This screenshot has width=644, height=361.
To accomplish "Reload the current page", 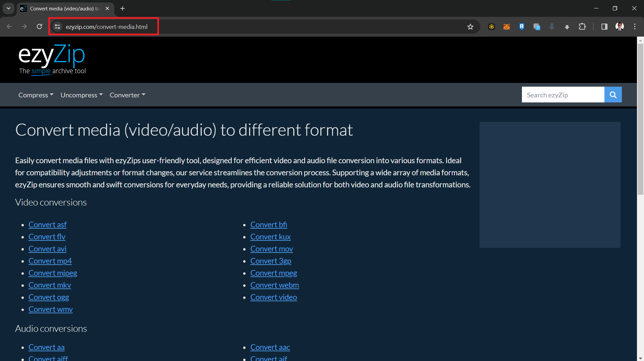I will click(39, 27).
